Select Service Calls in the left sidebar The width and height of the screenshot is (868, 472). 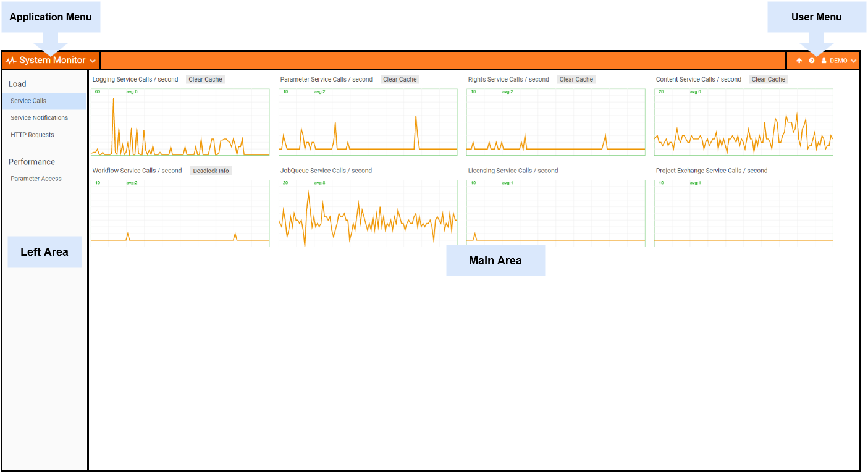(x=28, y=101)
